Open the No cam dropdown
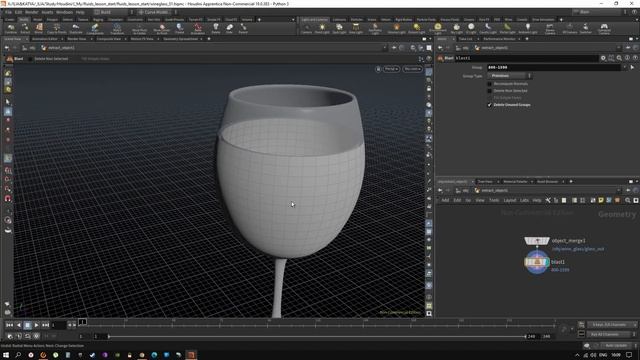The image size is (640, 360). click(412, 69)
